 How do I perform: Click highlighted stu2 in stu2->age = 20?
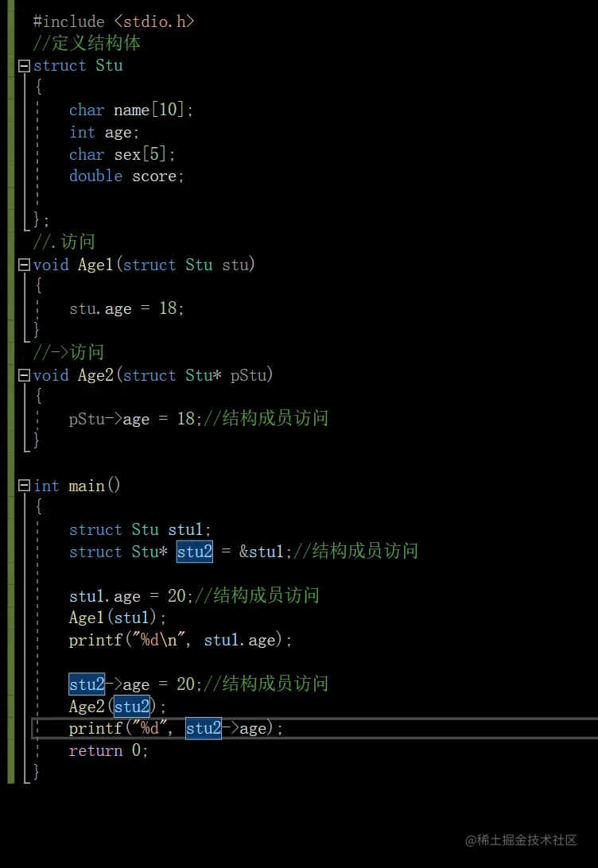87,684
